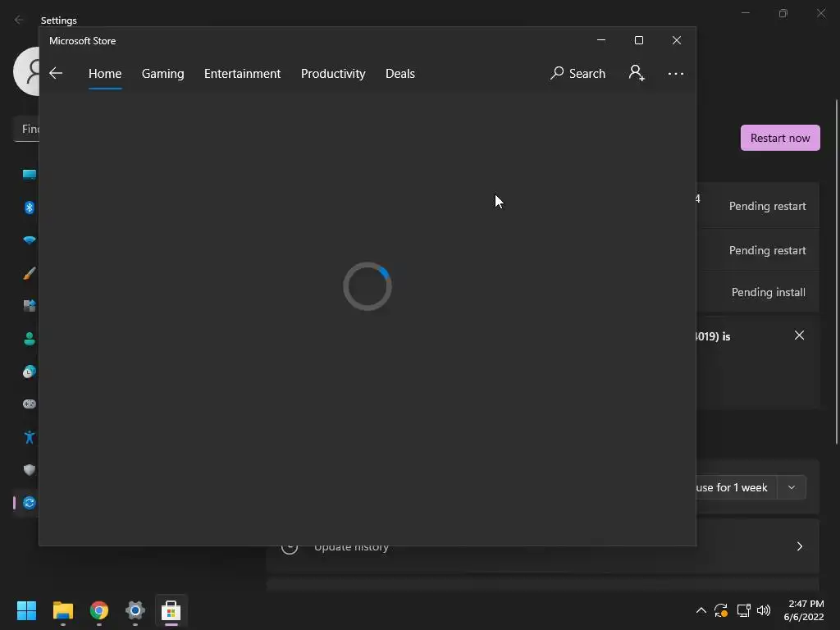Click the Settings back arrow
Screen dimensions: 840x630
(x=19, y=20)
